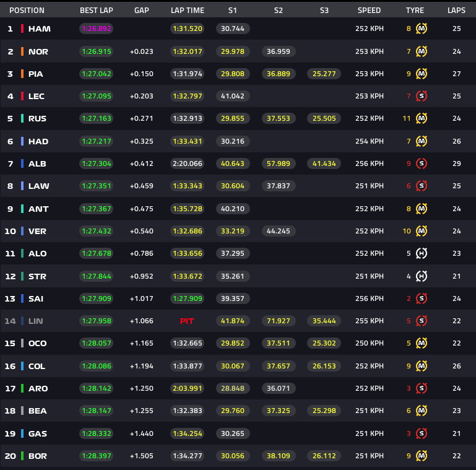476x470 pixels.
Task: Select driver NOR in position 2
Action: tap(38, 51)
